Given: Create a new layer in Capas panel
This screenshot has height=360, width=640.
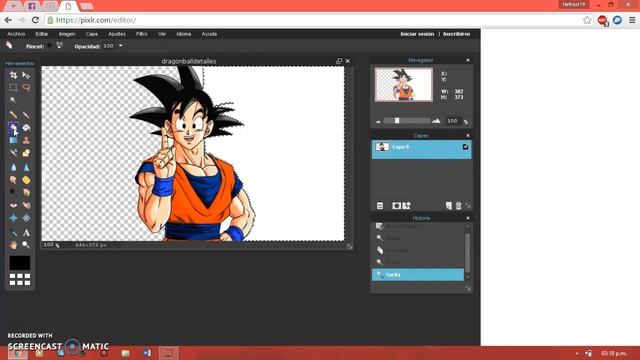Looking at the screenshot, I should click(449, 206).
